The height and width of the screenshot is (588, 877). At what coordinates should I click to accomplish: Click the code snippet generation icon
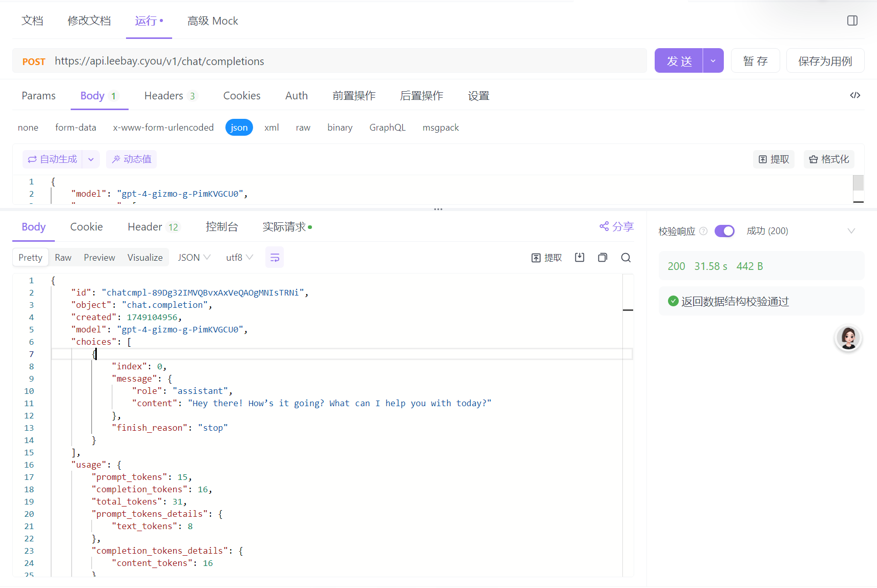[854, 95]
